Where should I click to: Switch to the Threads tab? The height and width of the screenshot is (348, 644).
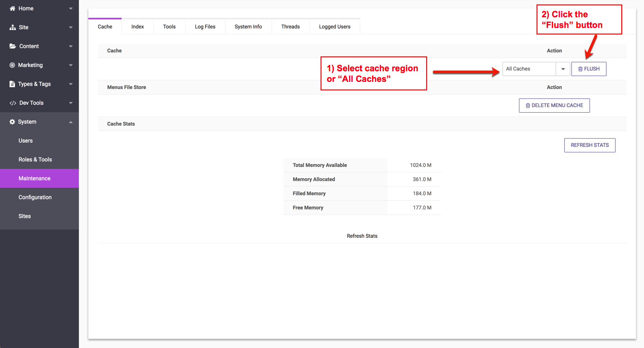click(x=290, y=27)
